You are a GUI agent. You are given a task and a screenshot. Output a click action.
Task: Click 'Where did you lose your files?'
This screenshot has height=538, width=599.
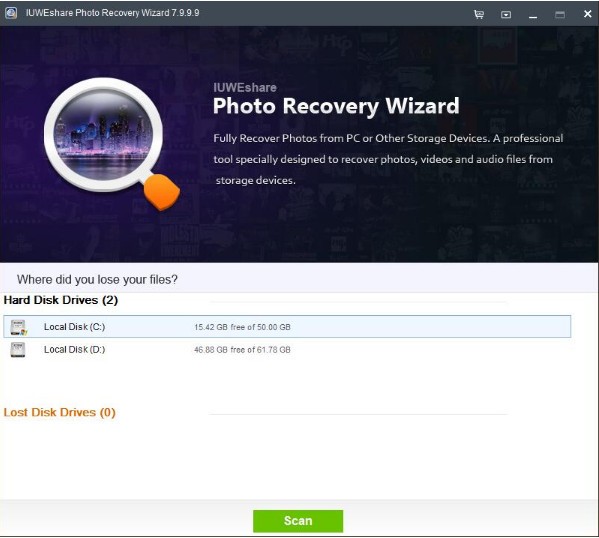(x=97, y=279)
